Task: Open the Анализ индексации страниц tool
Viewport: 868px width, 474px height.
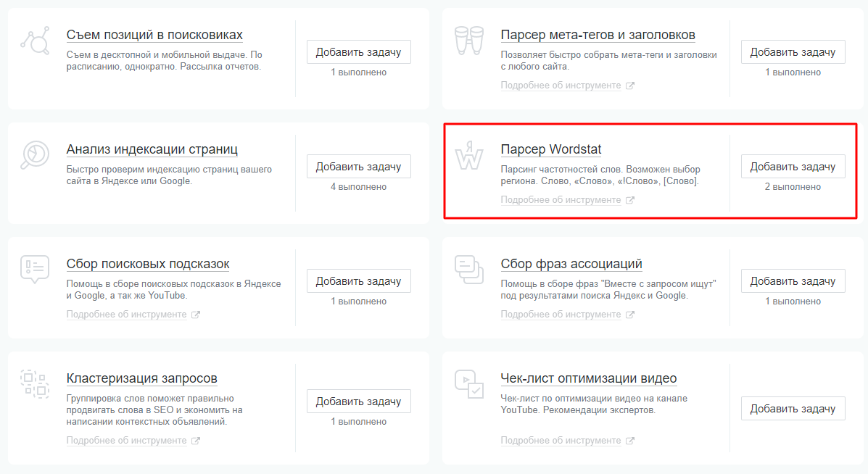Action: [152, 149]
